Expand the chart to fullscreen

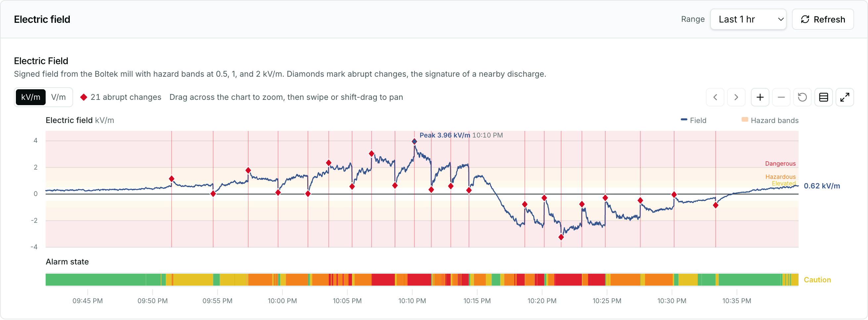click(845, 97)
